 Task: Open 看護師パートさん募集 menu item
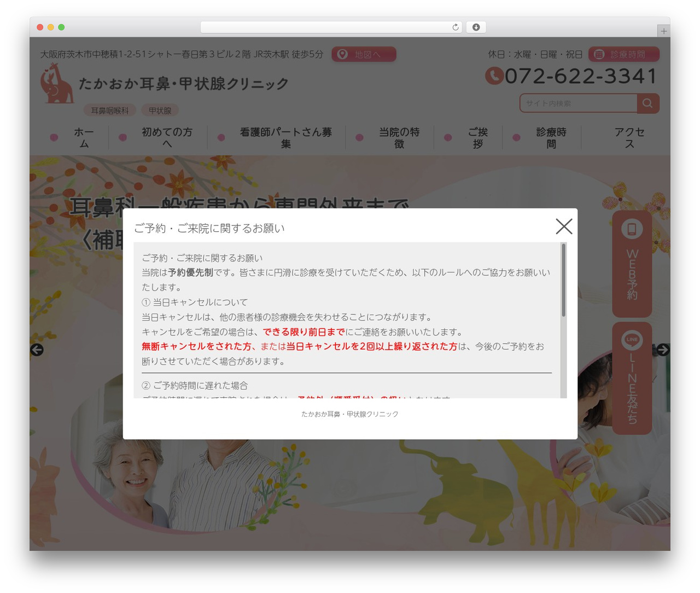(285, 138)
